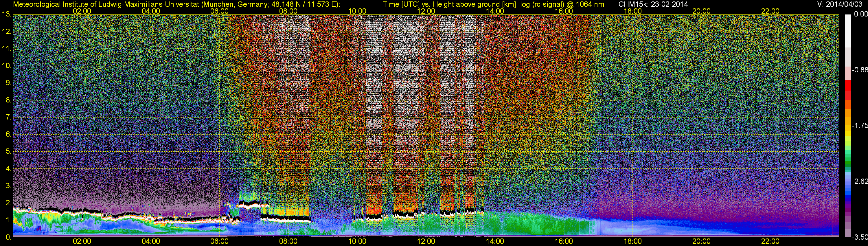This screenshot has height=246, width=868.
Task: Click the 02:00 label on the top time axis
Action: pyautogui.click(x=82, y=11)
